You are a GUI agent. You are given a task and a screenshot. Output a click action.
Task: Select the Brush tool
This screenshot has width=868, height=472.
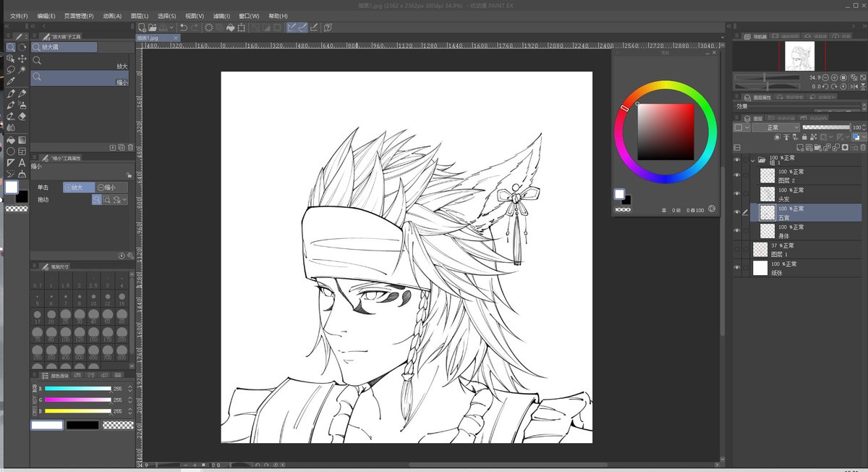point(11,105)
